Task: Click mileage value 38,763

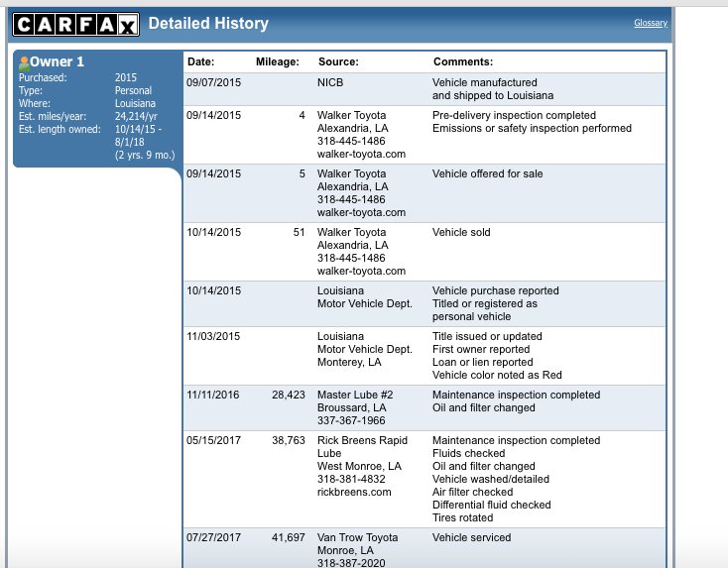Action: (x=289, y=440)
